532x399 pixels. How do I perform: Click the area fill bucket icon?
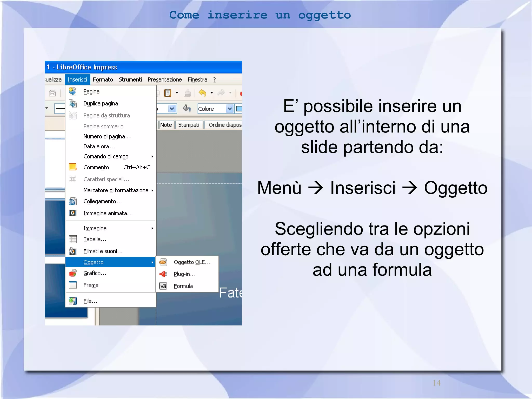pyautogui.click(x=187, y=108)
